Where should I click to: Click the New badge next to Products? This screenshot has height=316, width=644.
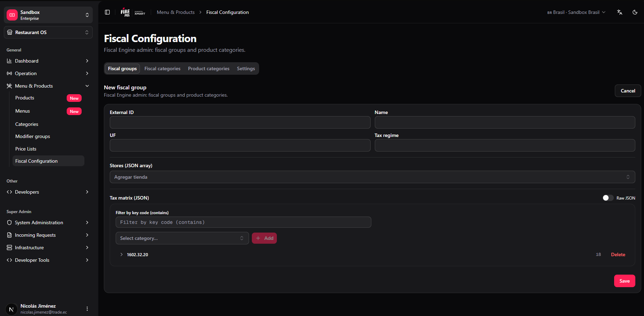74,98
